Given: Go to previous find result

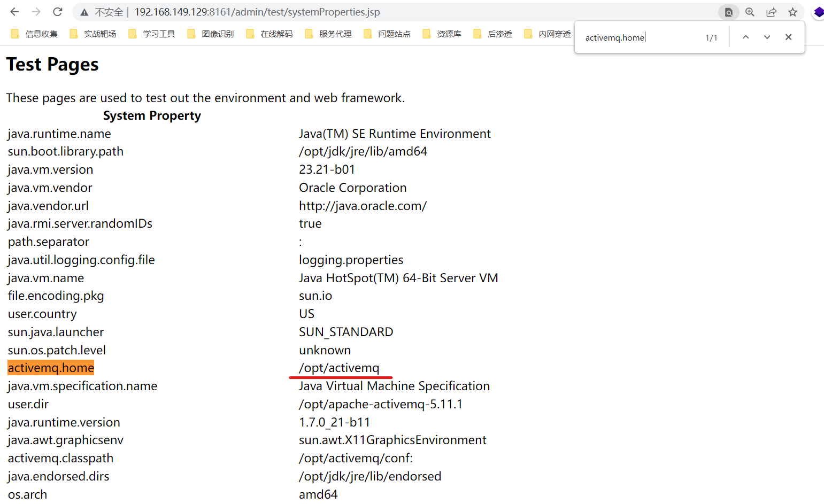Looking at the screenshot, I should [745, 37].
